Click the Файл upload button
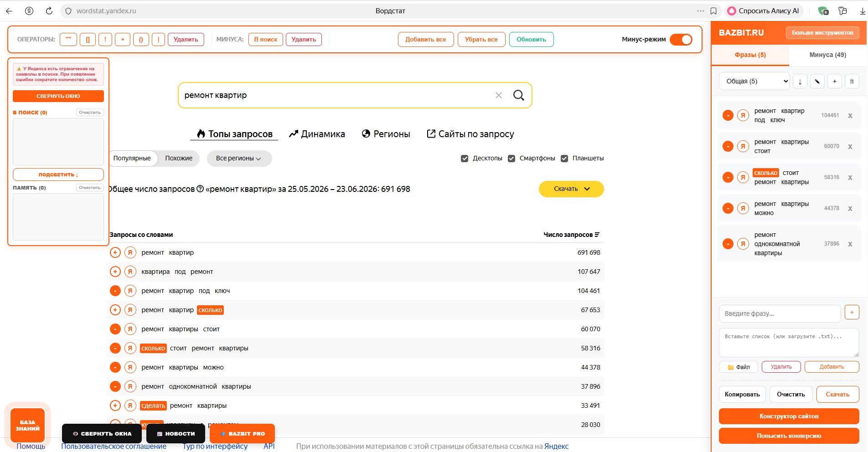The width and height of the screenshot is (868, 452). point(739,367)
